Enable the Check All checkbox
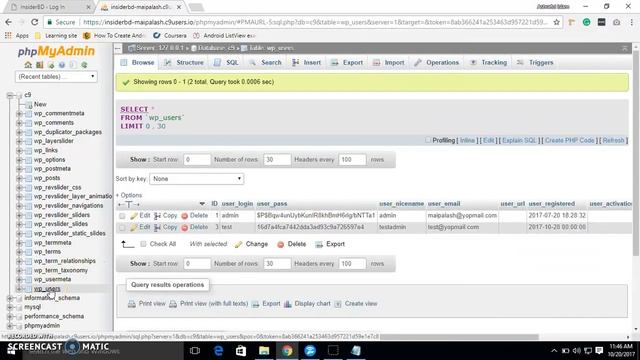Image resolution: width=640 pixels, height=360 pixels. pyautogui.click(x=143, y=244)
